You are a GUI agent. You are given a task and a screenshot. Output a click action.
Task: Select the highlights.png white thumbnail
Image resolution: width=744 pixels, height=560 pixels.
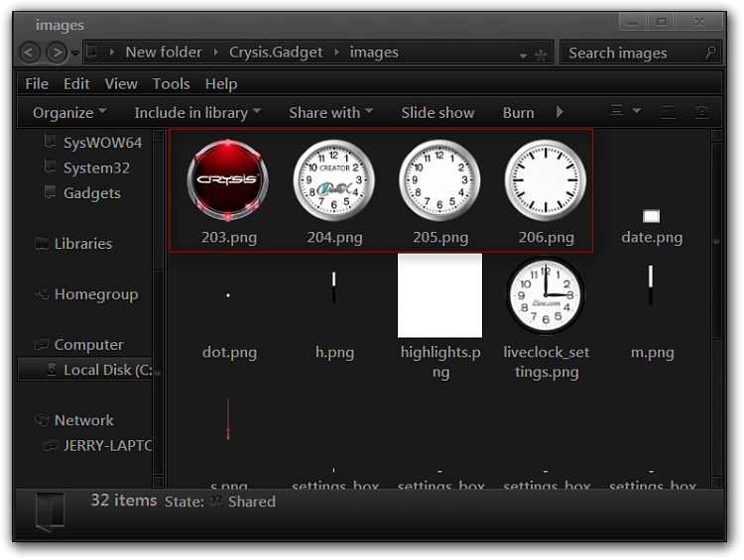[439, 295]
